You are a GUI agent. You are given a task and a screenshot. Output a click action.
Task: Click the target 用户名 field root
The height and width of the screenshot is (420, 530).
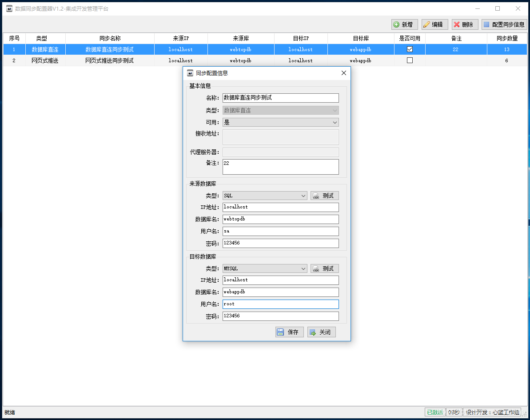click(x=280, y=304)
